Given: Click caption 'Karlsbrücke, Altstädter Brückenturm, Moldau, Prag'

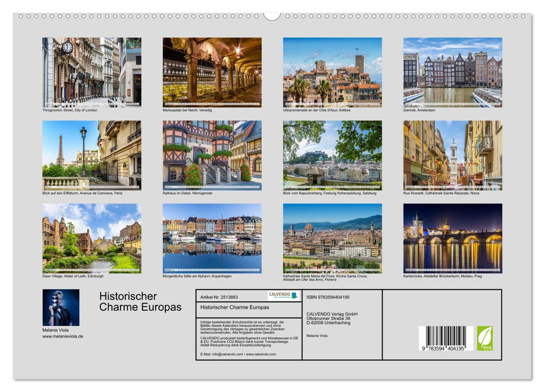Looking at the screenshot, I should (443, 276).
